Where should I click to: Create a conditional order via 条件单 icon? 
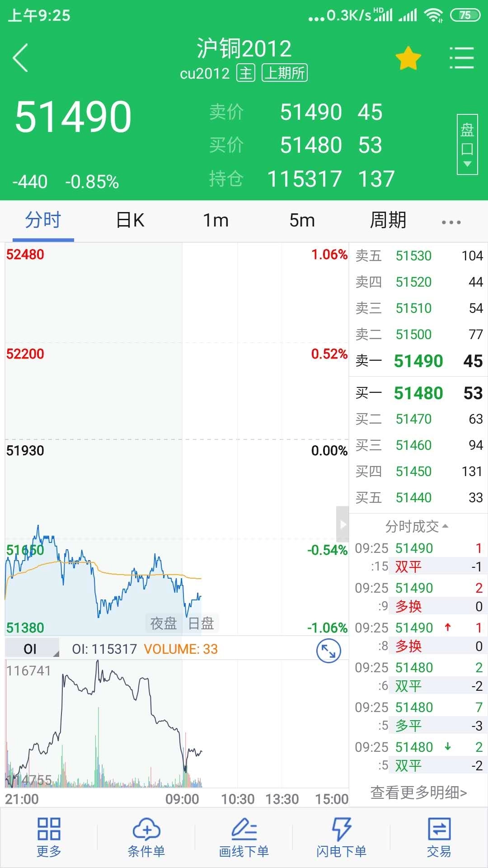[146, 839]
